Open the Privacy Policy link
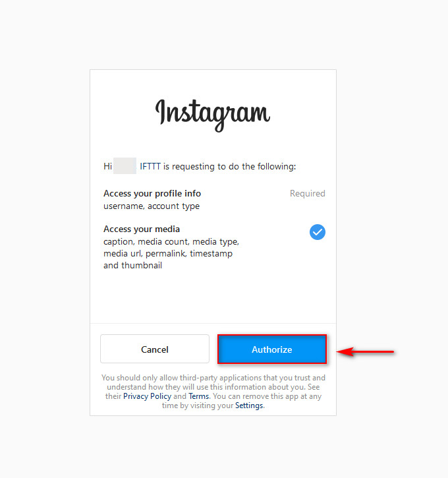 tap(148, 396)
